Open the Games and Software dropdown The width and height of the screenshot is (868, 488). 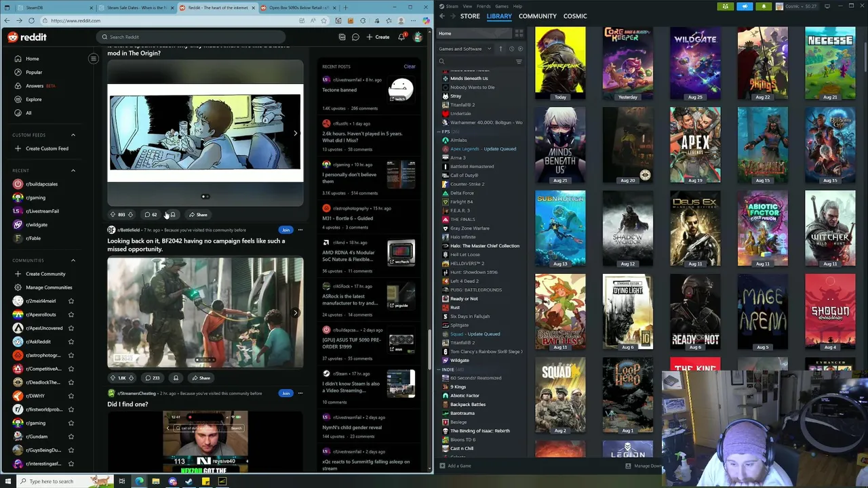tap(465, 49)
